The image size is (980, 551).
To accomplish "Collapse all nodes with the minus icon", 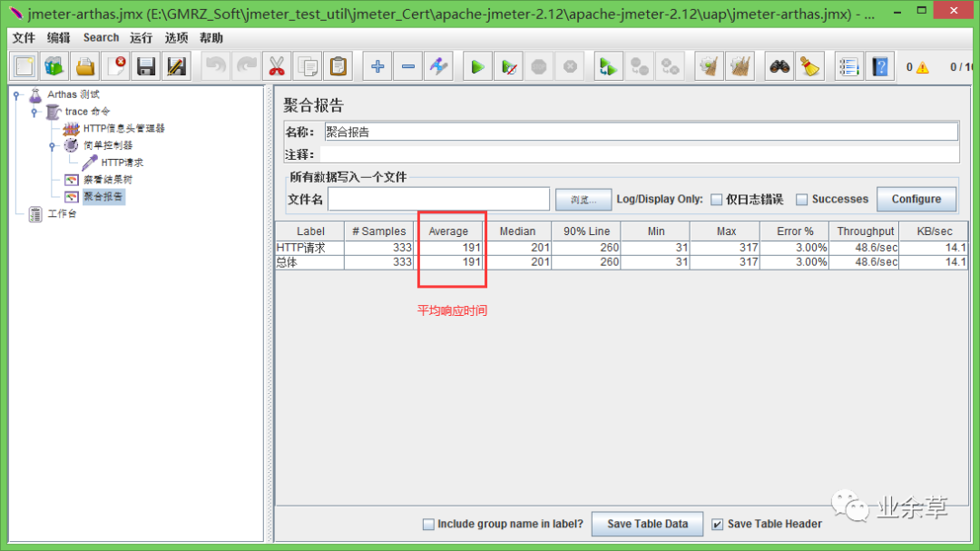I will point(407,66).
